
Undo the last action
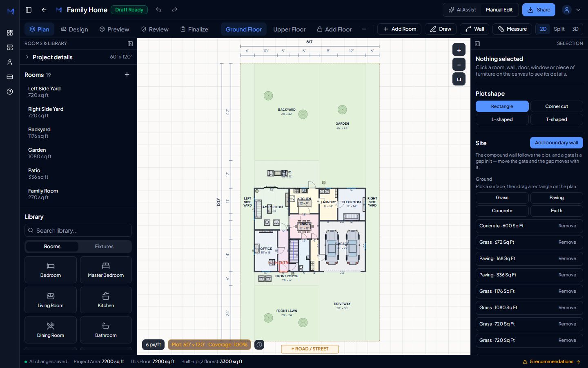(x=158, y=10)
